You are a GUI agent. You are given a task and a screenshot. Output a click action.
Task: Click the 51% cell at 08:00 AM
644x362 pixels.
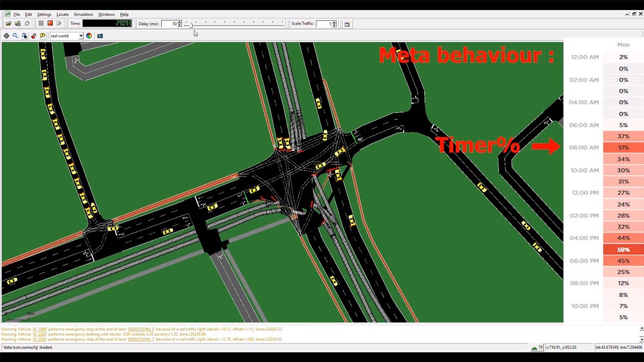[x=623, y=148]
